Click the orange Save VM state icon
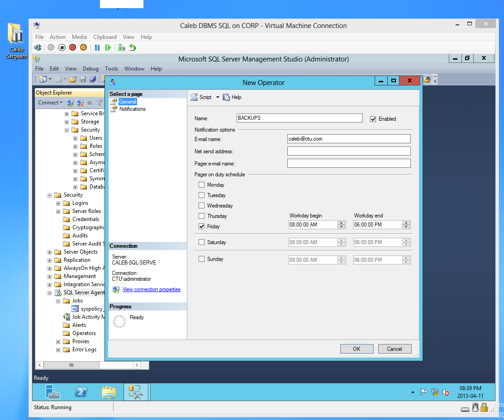 coord(83,47)
